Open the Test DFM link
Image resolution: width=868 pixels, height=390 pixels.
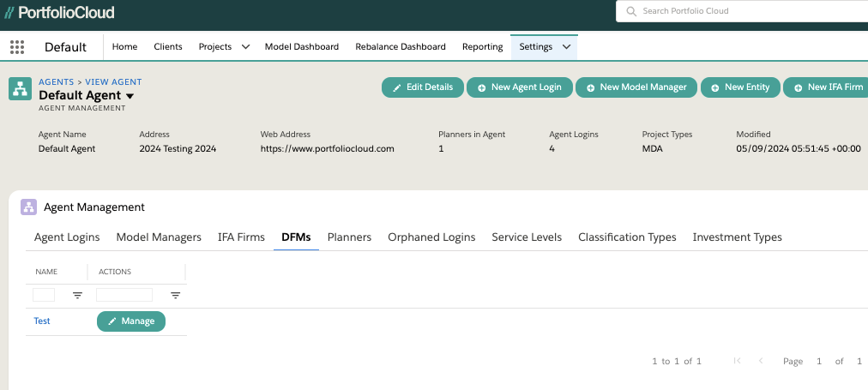pyautogui.click(x=42, y=321)
